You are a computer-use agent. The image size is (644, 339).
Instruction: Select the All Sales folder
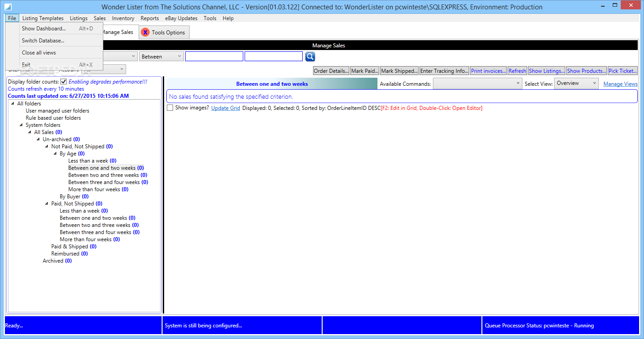(48, 132)
